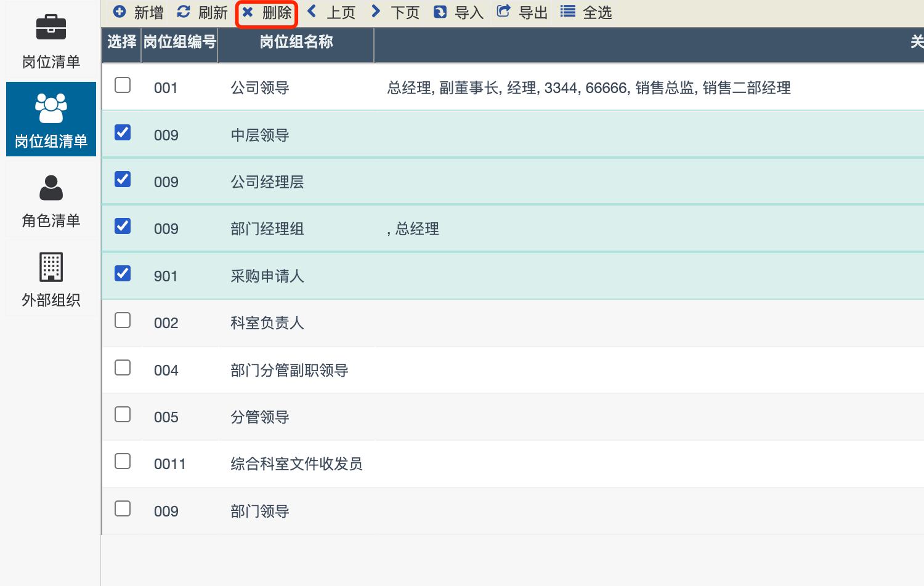
Task: Go to next page with 下页 chevron
Action: (376, 11)
